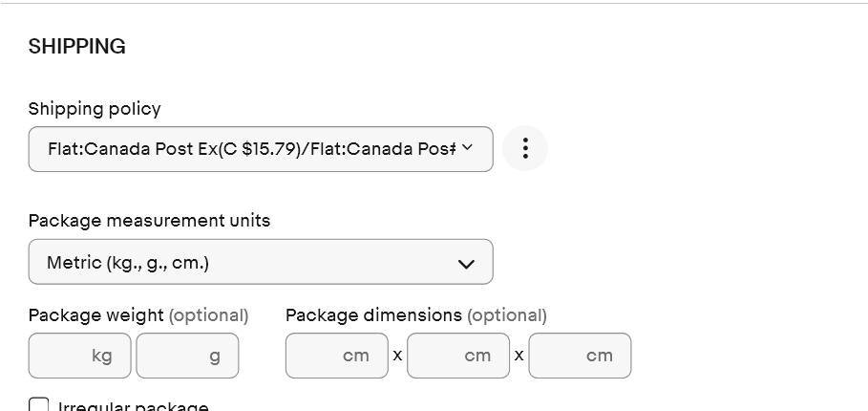The image size is (868, 411).
Task: Focus the package weight kg field
Action: (x=79, y=356)
